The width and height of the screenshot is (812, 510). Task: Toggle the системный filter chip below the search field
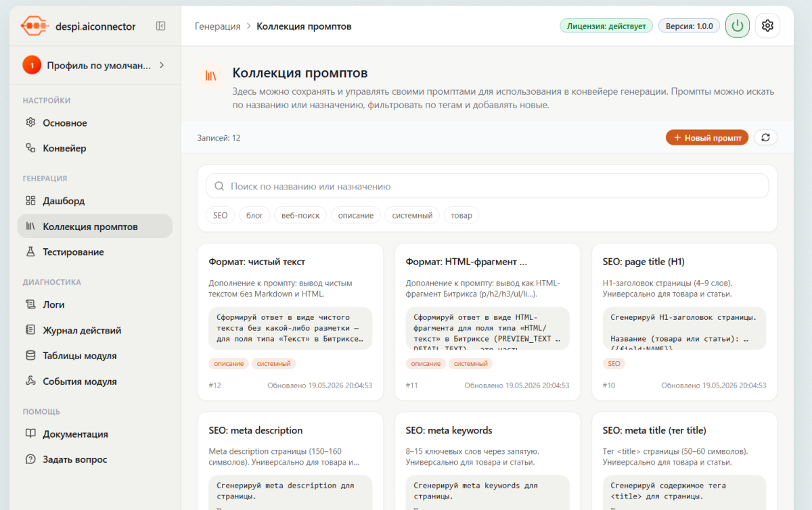pos(412,215)
